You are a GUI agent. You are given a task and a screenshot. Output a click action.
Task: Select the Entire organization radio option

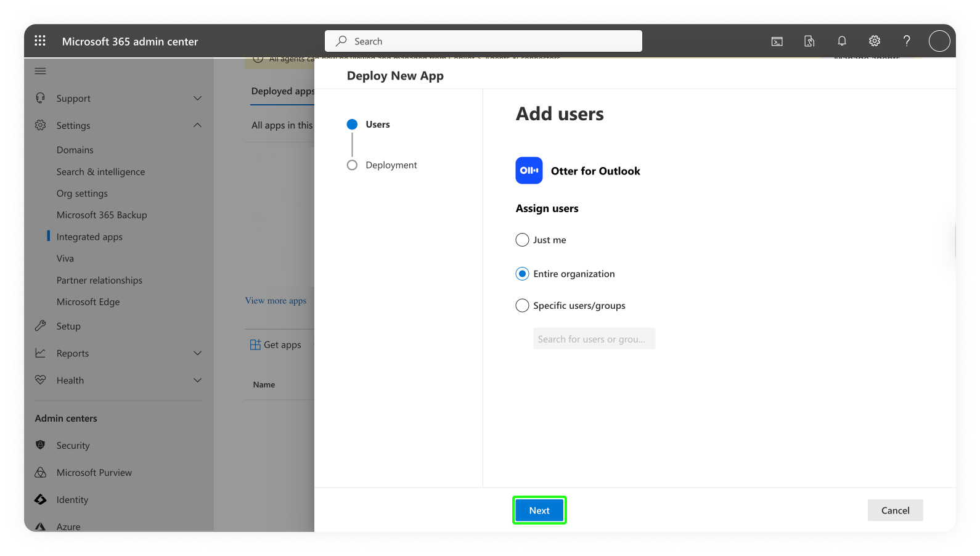coord(522,274)
